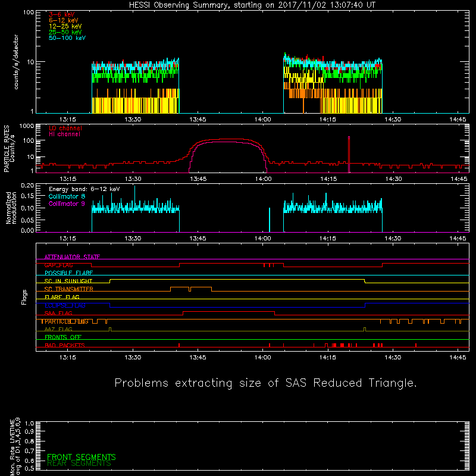
Task: Click the SC TRANSMITTER flag label
Action: [69, 289]
